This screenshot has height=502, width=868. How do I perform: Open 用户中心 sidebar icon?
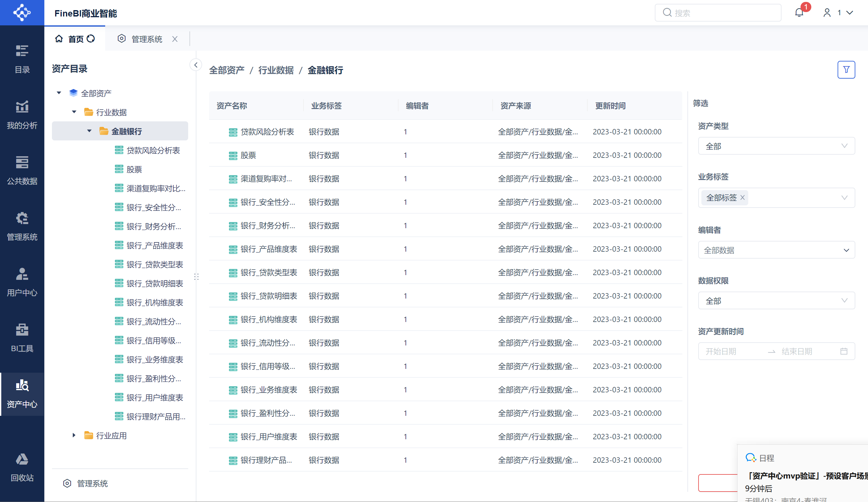[22, 282]
